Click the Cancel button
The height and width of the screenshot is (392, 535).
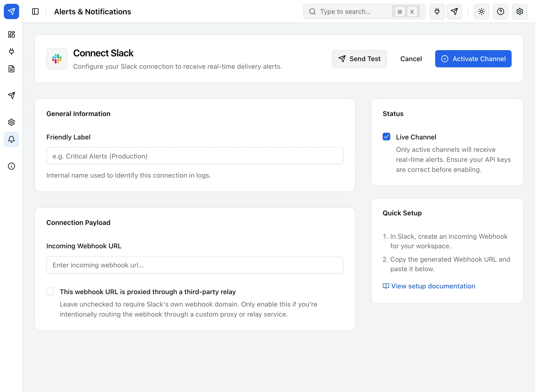pyautogui.click(x=411, y=59)
